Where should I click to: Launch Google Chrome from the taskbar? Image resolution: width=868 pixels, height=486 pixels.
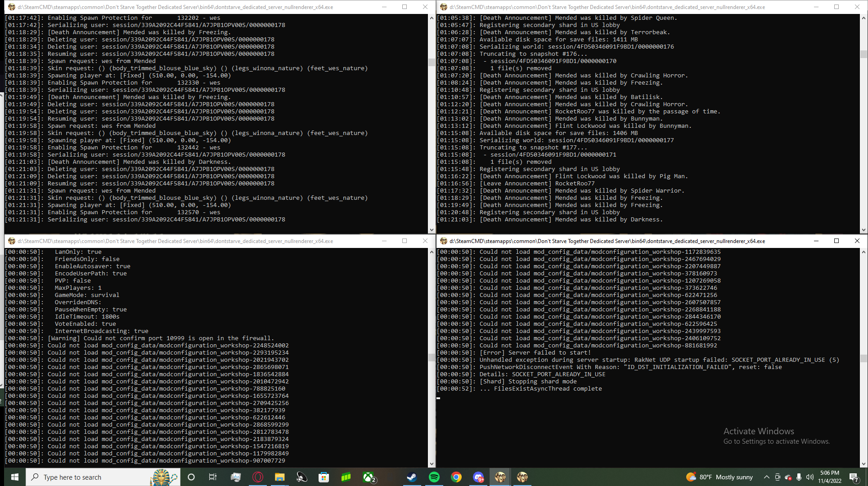456,477
